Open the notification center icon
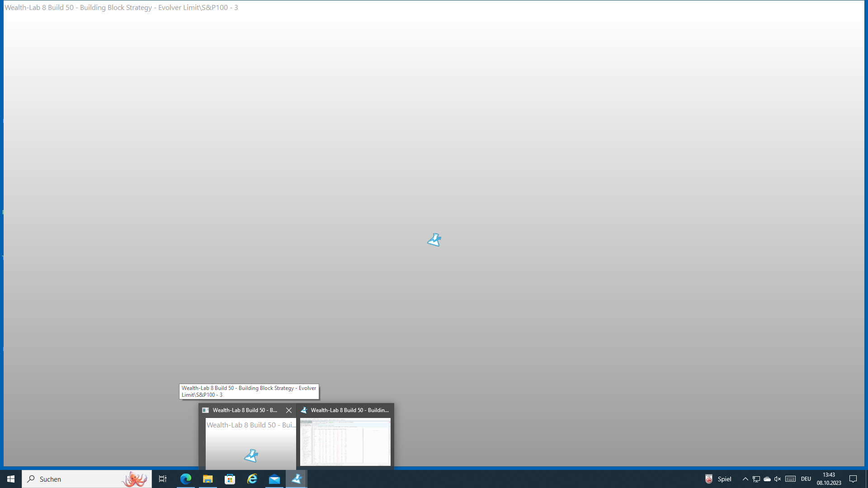868x488 pixels. point(853,479)
